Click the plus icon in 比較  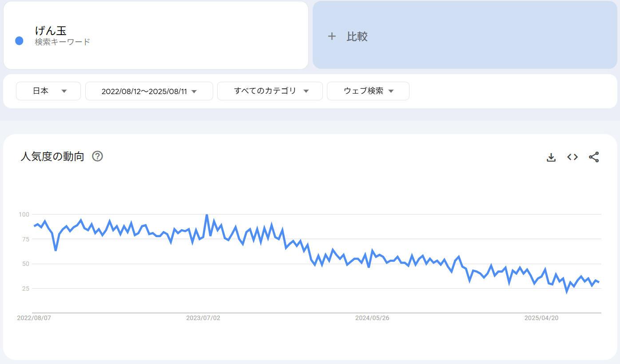332,36
